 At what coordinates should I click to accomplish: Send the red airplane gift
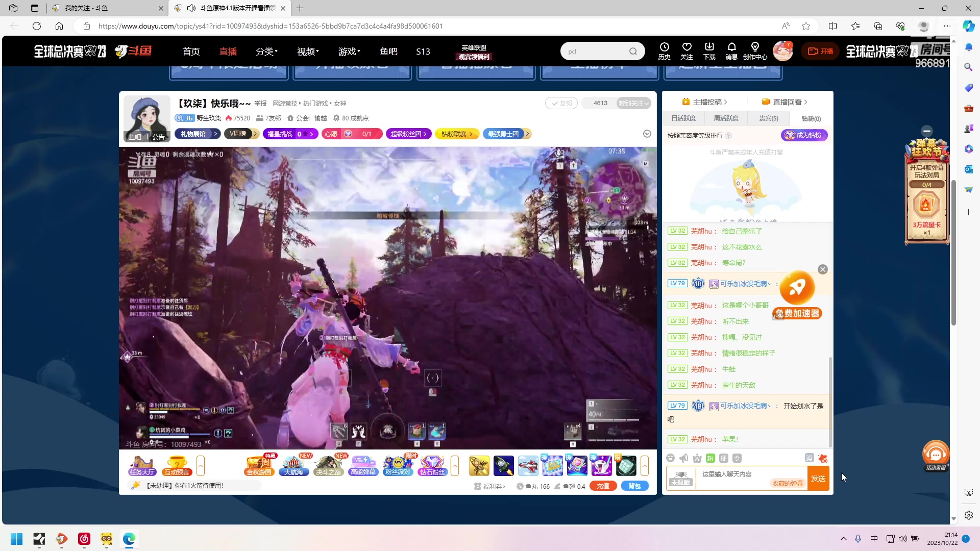(x=528, y=466)
